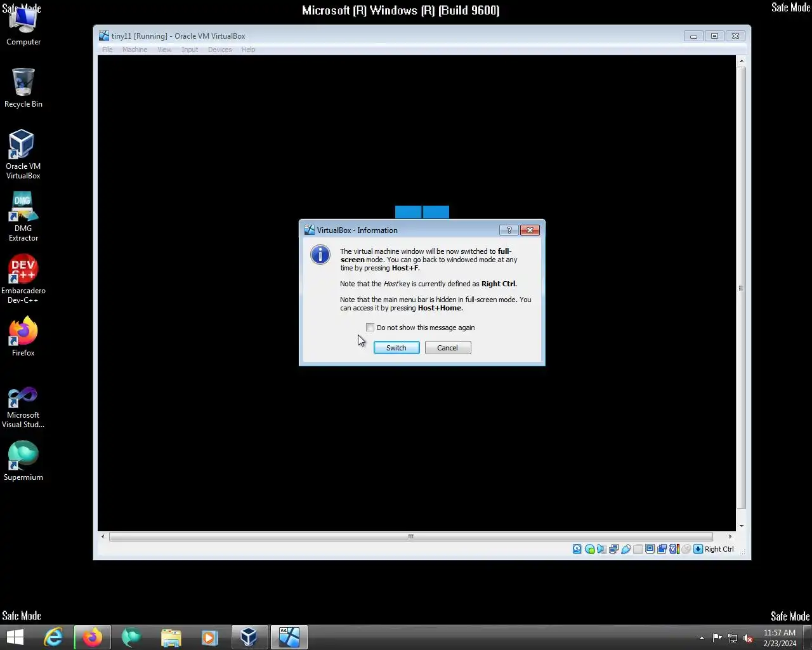
Task: Select the Oracle VM VirtualBox desktop shortcut
Action: click(23, 154)
